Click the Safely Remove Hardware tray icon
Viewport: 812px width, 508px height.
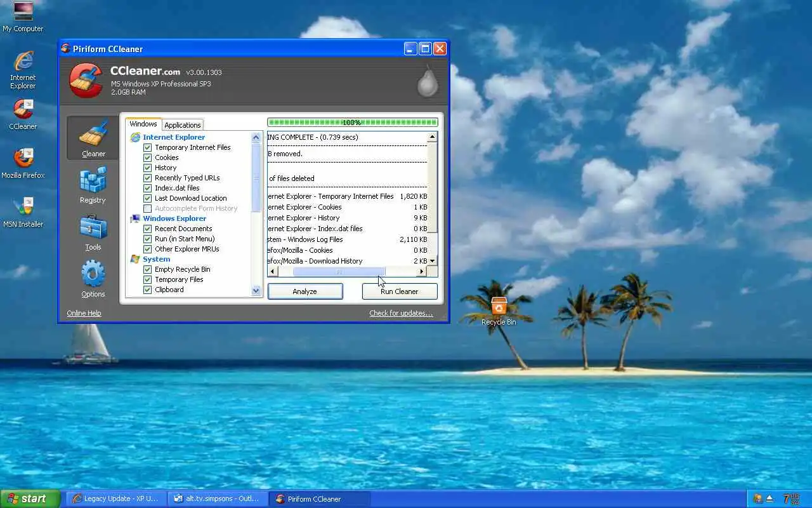[x=769, y=499]
